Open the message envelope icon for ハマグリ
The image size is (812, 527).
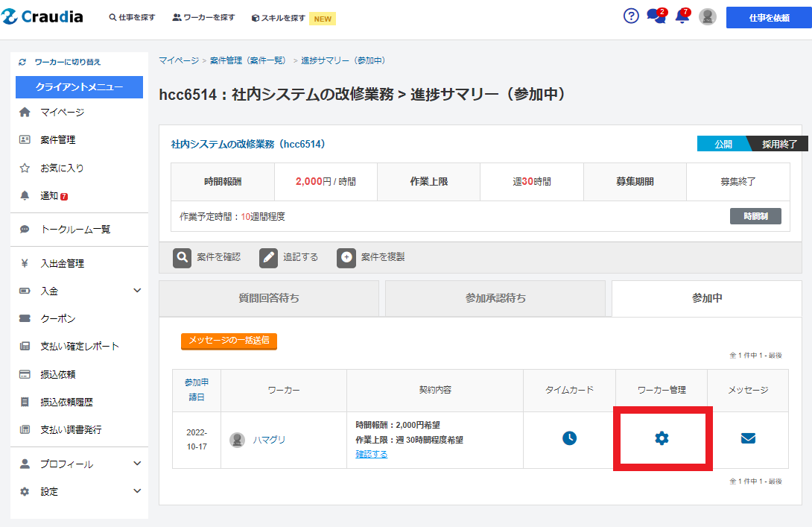(748, 438)
